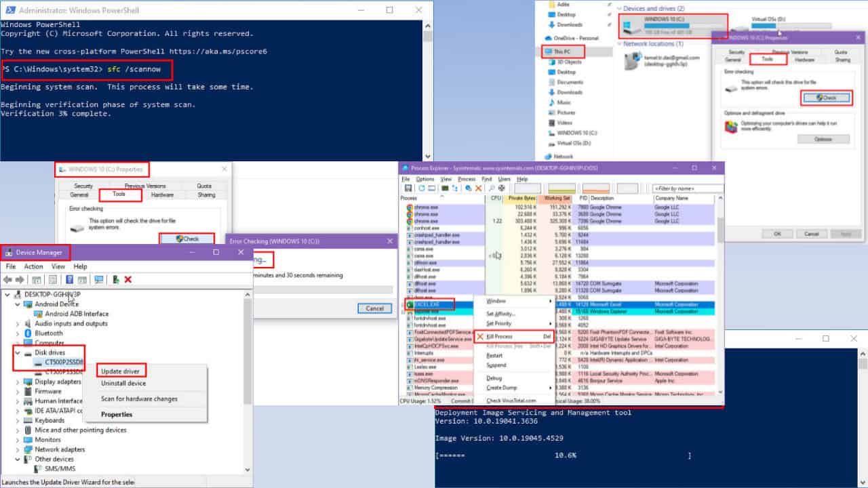Image resolution: width=868 pixels, height=488 pixels.
Task: Click the Process Explorer list vertical scrollbar
Action: pyautogui.click(x=720, y=295)
